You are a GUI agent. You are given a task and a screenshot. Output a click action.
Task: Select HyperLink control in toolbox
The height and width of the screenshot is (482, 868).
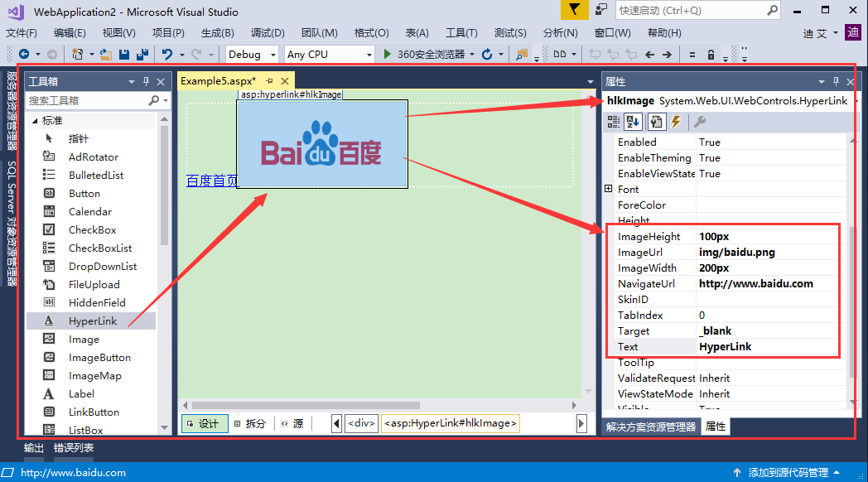91,321
